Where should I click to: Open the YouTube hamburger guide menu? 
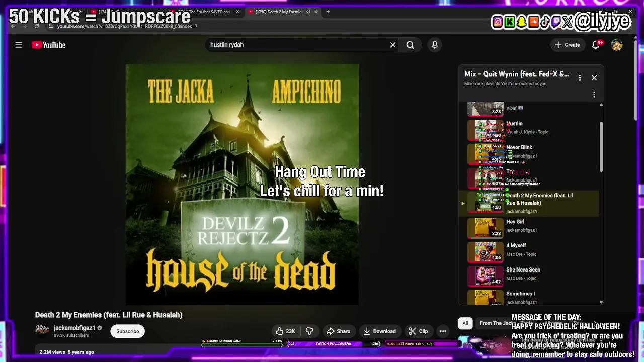[x=19, y=45]
